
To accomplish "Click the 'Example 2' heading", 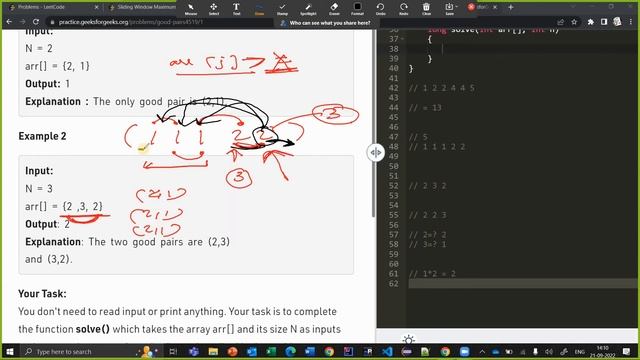I will pyautogui.click(x=42, y=136).
